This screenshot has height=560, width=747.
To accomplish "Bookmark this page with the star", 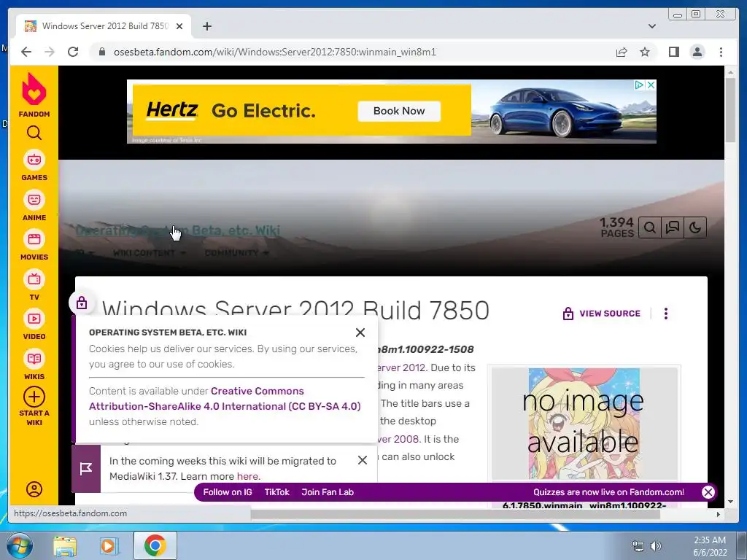I will [x=645, y=52].
